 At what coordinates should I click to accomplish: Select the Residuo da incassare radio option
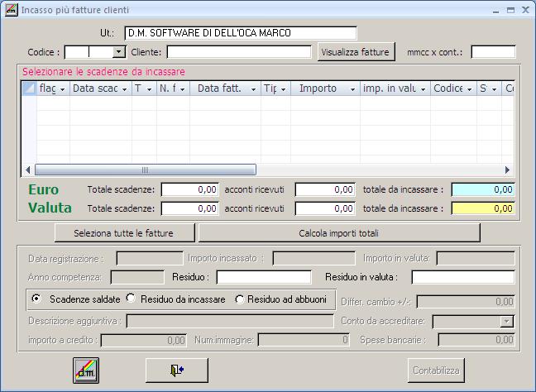pos(130,298)
